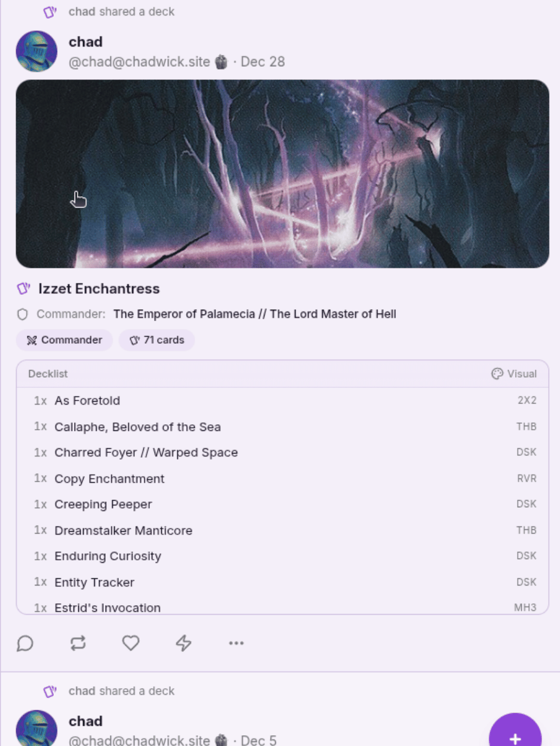Switch decklist to Visual view

coord(513,374)
